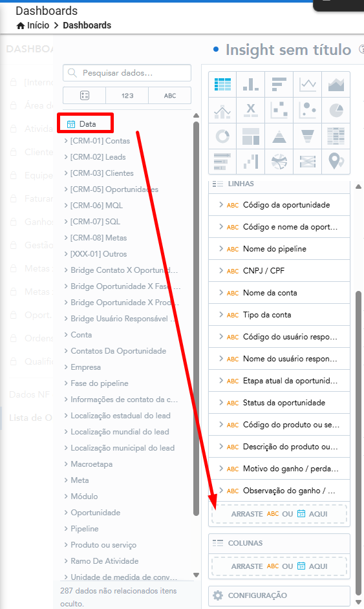Screen dimensions: 364x609
Task: Select the Table visualization type
Action: 222,84
